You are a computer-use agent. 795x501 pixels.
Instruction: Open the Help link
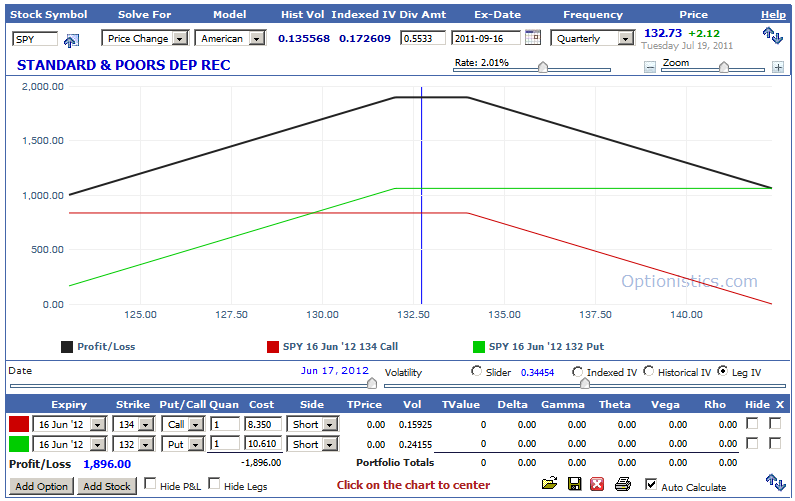point(773,15)
